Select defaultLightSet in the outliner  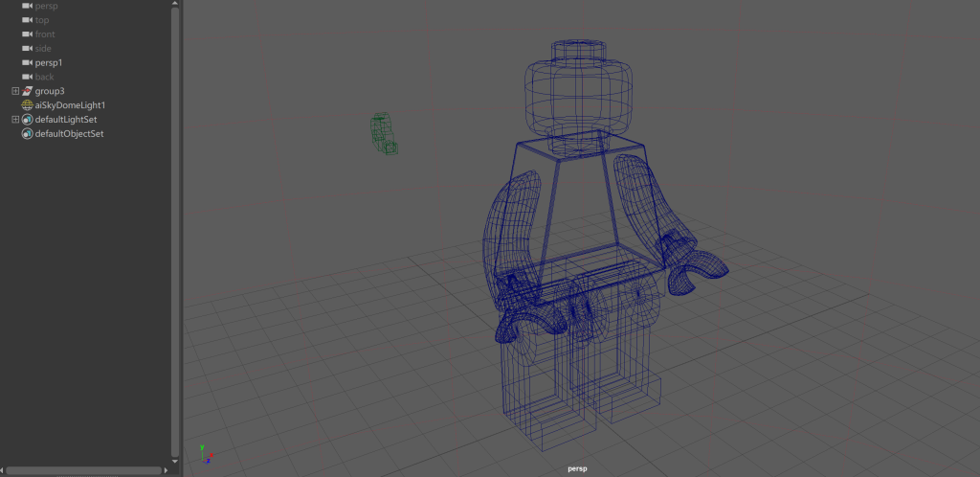(x=66, y=120)
